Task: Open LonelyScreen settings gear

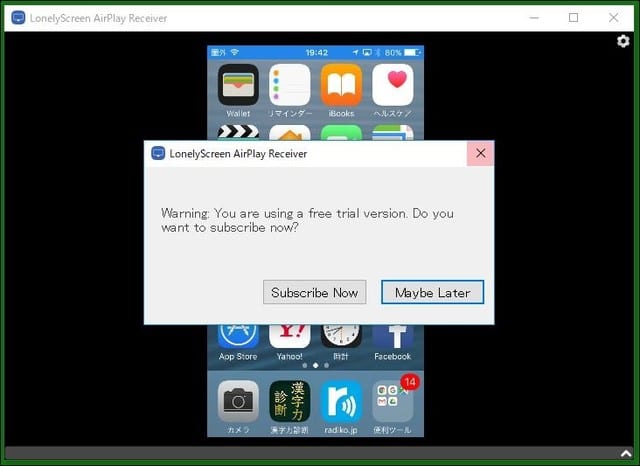Action: [x=624, y=41]
